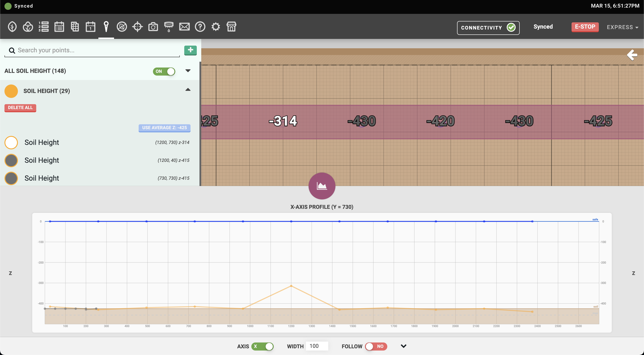Open the Regimens panel
The width and height of the screenshot is (644, 355).
59,27
